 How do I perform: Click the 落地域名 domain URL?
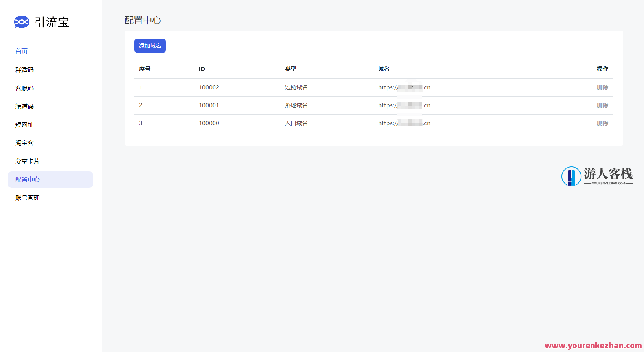pyautogui.click(x=404, y=105)
